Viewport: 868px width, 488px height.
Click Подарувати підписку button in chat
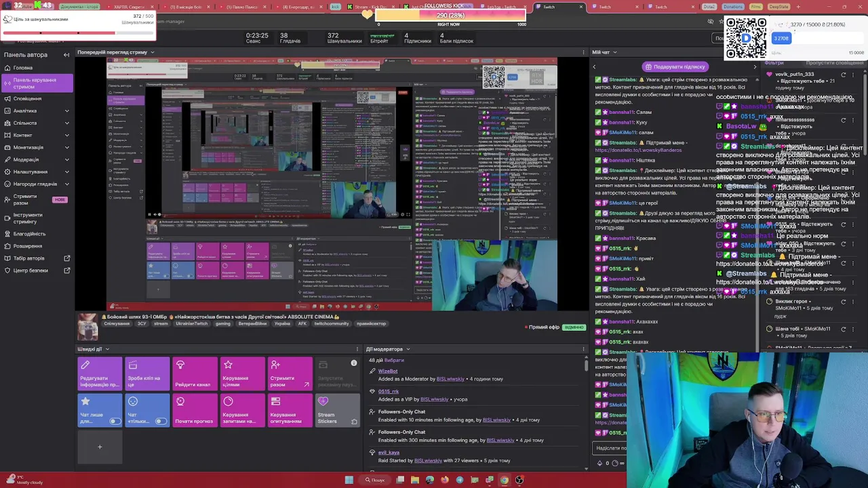[675, 66]
